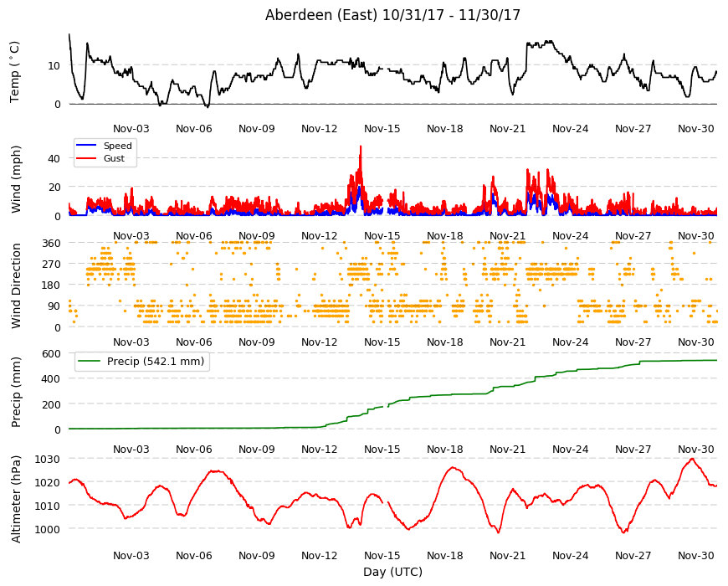
Task: Click the green Precip legend line
Action: [x=90, y=362]
